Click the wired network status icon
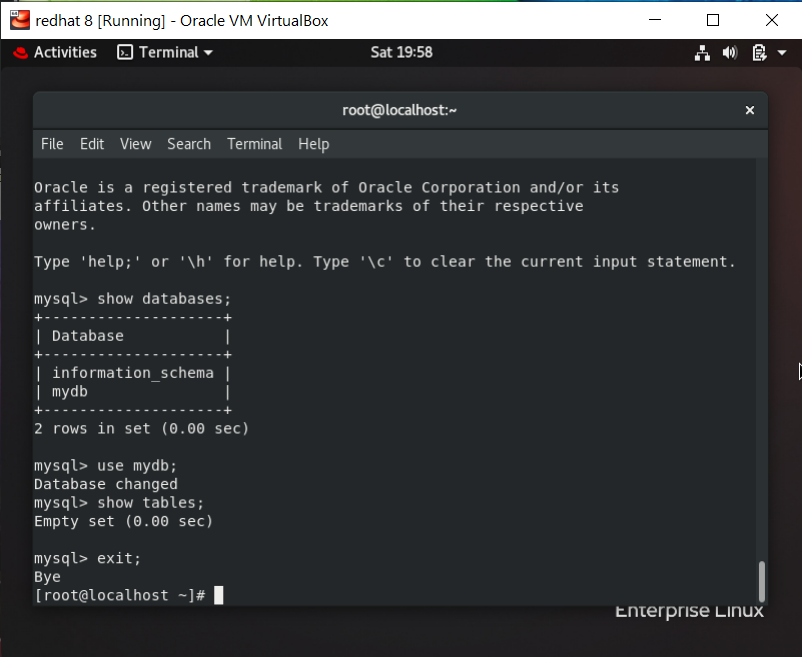The width and height of the screenshot is (802, 657). (x=702, y=53)
